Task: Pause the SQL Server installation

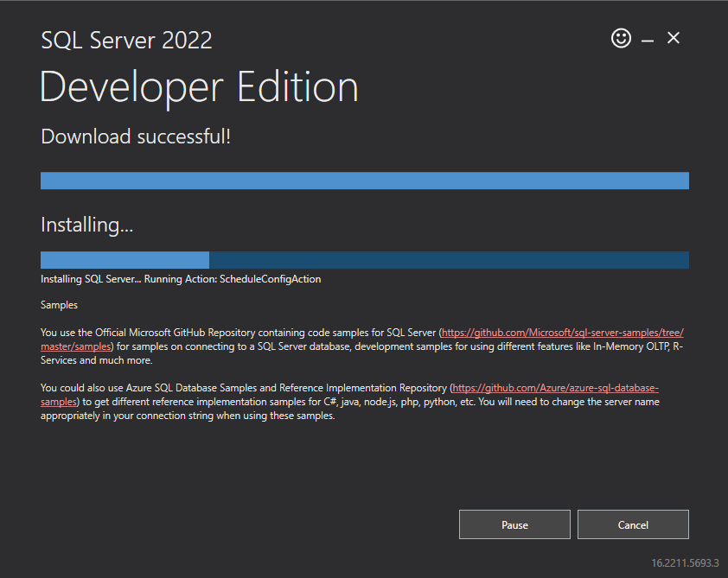Action: pyautogui.click(x=514, y=524)
